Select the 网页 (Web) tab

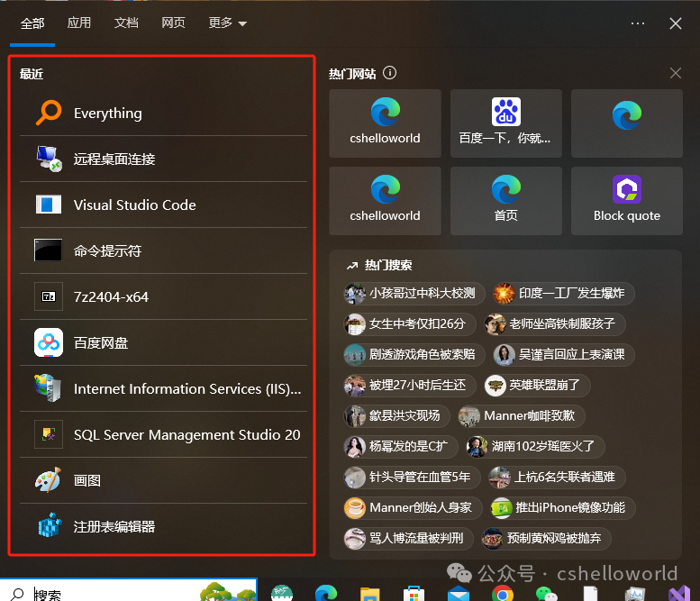coord(174,23)
